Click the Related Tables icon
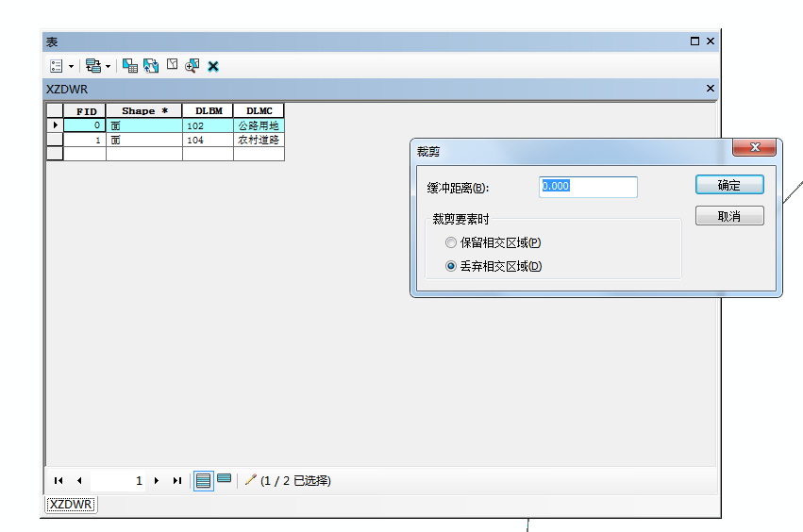The image size is (803, 532). pos(92,66)
